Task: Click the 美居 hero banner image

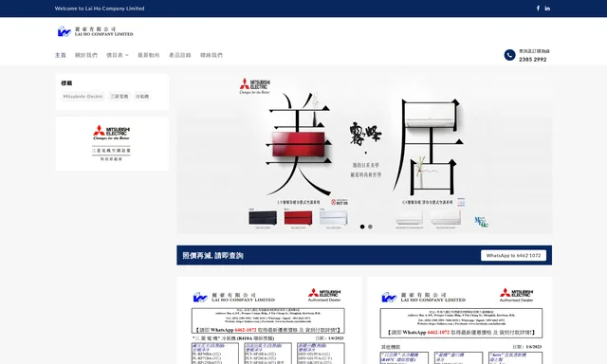Action: (x=364, y=154)
